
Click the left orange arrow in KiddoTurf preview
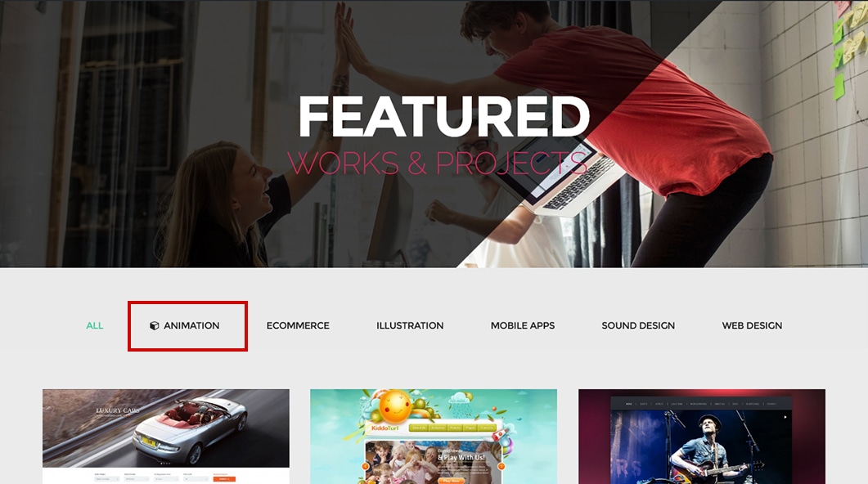pyautogui.click(x=366, y=466)
